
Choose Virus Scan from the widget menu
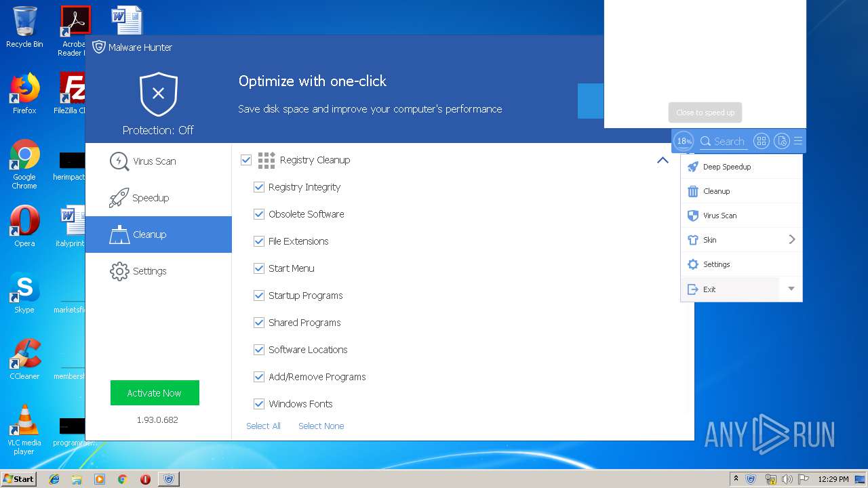[x=741, y=216]
